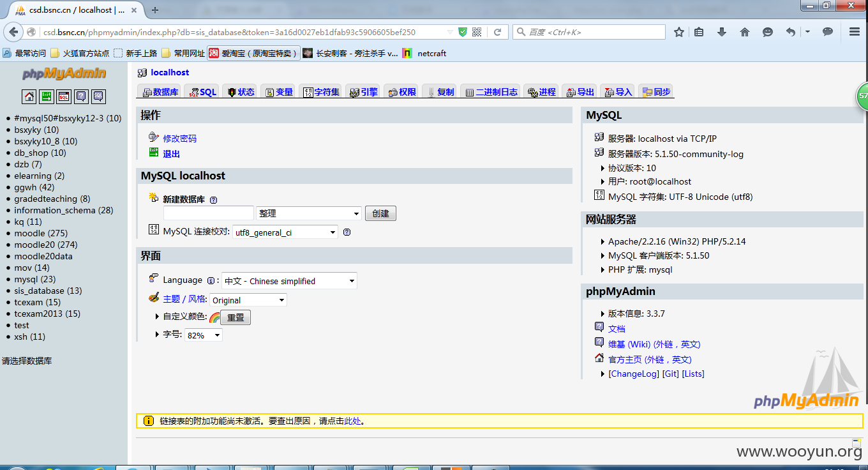Click the rainbow custom color icon
Screen dimensions: 868x470
pos(214,317)
